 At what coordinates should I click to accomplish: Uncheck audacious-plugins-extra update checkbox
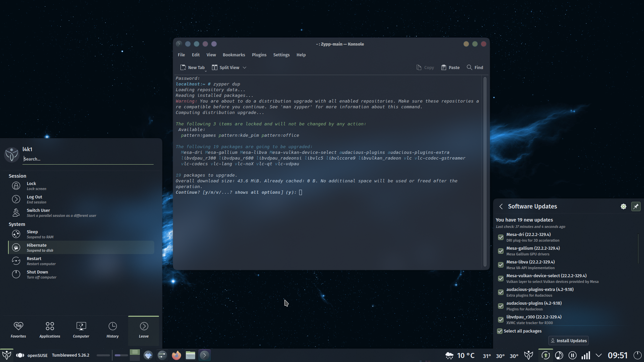[x=501, y=292]
